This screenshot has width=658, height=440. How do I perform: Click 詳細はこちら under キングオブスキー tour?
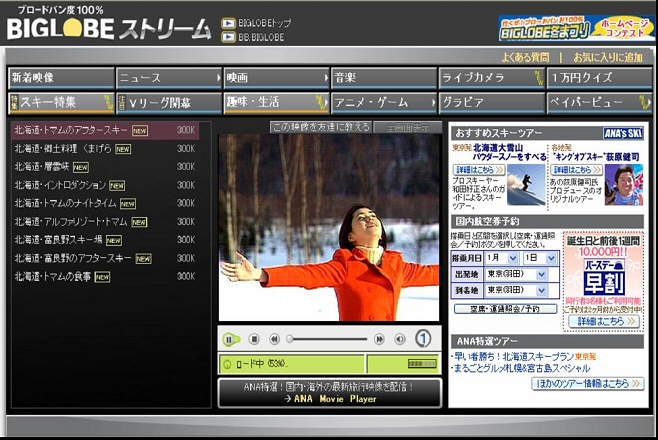576,170
